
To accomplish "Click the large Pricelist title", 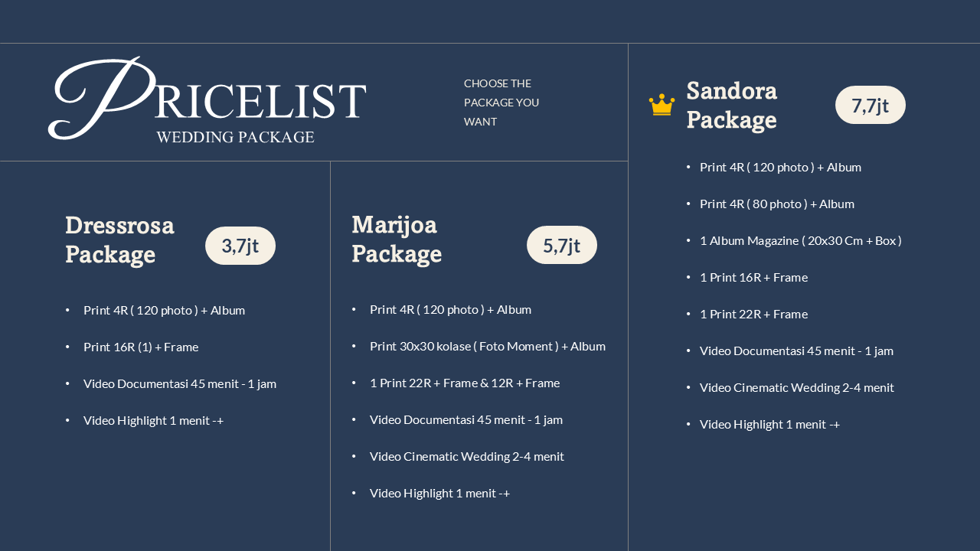I will tap(208, 99).
